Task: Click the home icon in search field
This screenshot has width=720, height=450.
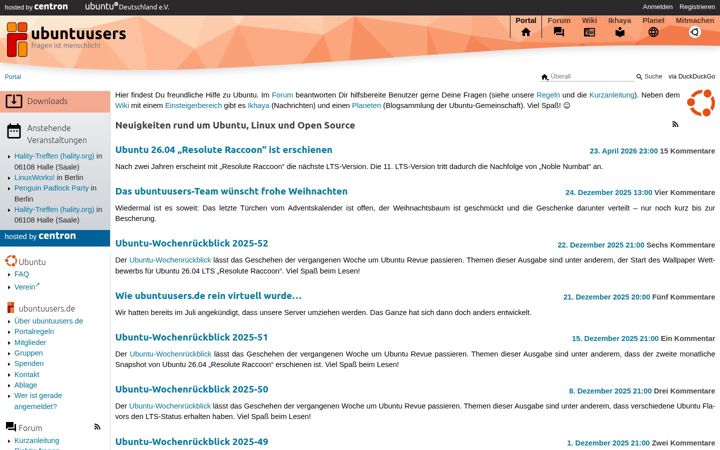Action: (545, 77)
